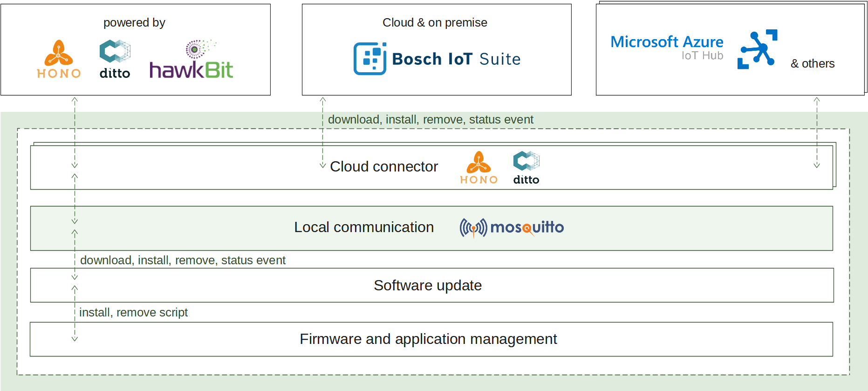Click the 'Bosch IoT Suite' wordmark
The width and height of the screenshot is (868, 391).
[x=457, y=59]
